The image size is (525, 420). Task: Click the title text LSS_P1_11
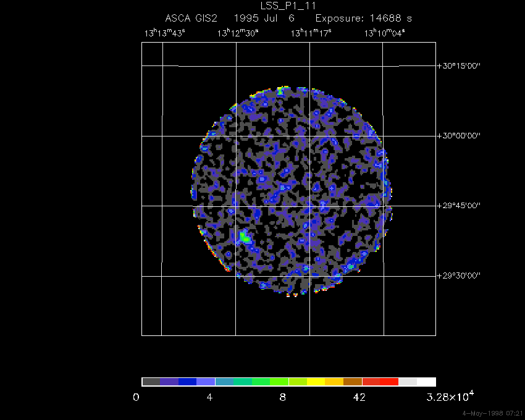pos(288,6)
